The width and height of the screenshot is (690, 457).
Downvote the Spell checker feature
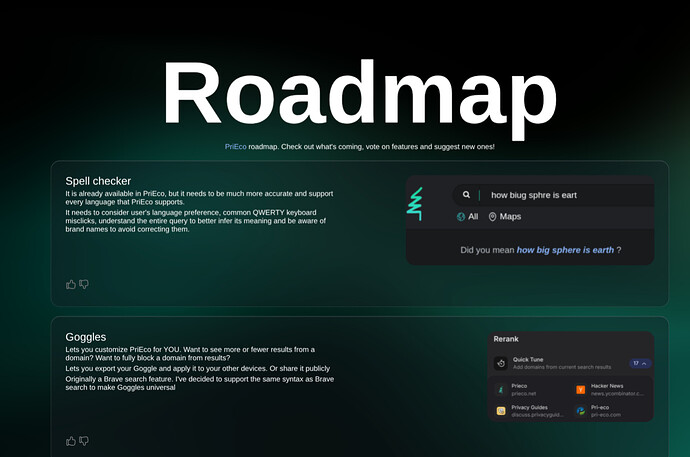pyautogui.click(x=84, y=285)
